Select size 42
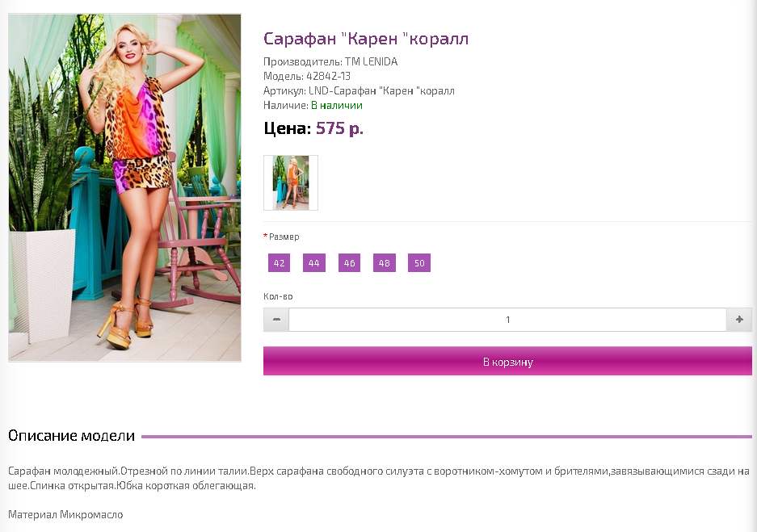This screenshot has height=532, width=757. coord(279,263)
